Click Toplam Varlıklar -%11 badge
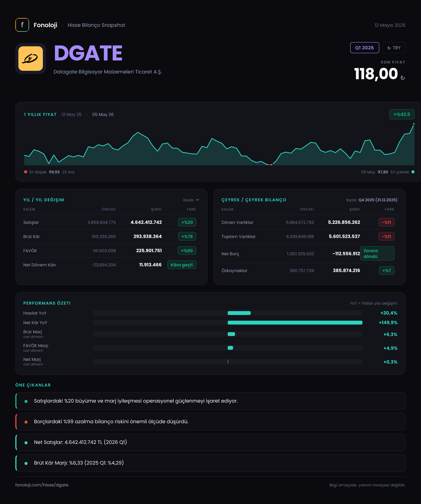This screenshot has width=421, height=504. (x=386, y=236)
